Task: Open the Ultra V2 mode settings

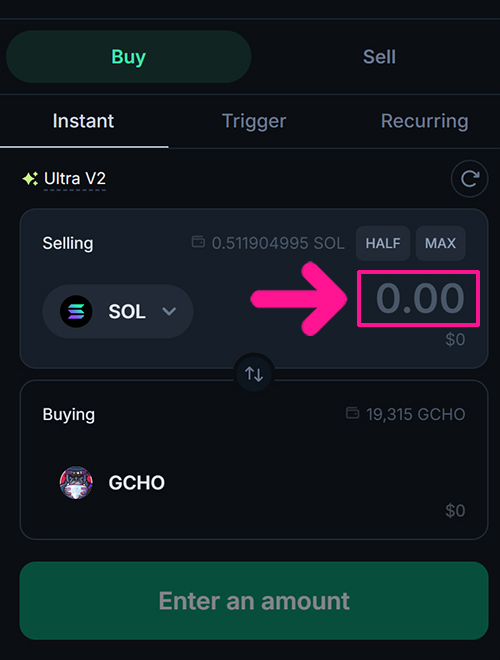Action: tap(75, 179)
